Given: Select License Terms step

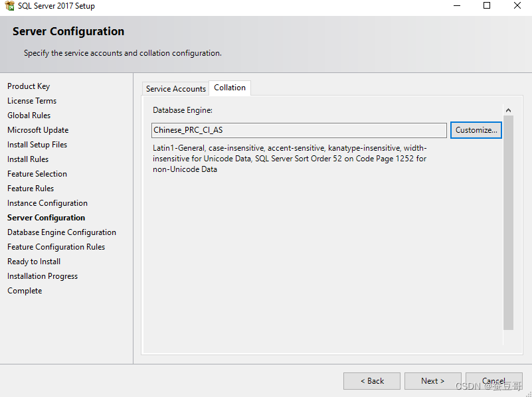Looking at the screenshot, I should [32, 101].
